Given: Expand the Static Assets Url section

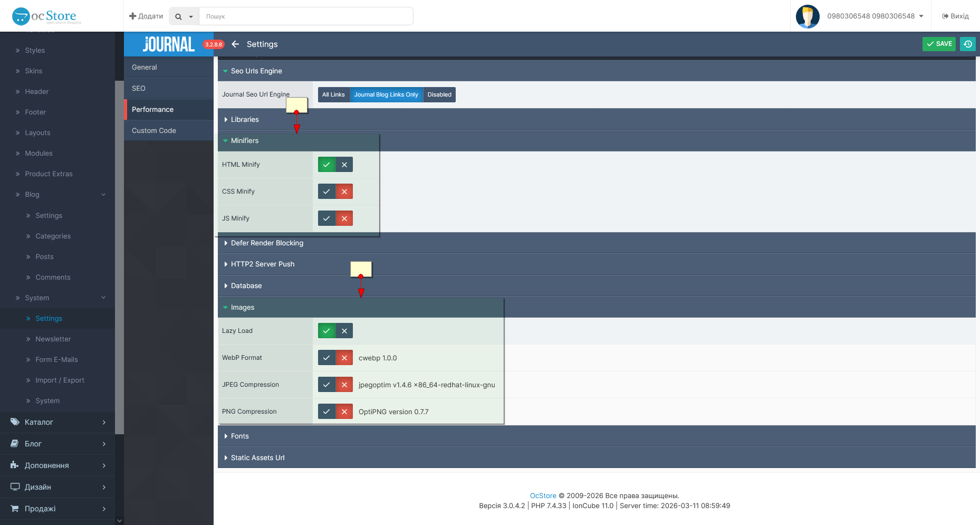Looking at the screenshot, I should 597,457.
